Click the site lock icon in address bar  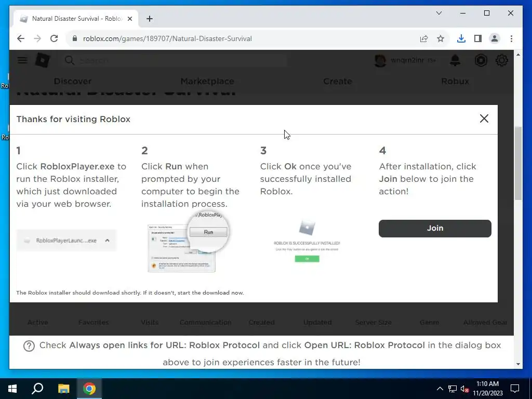point(75,38)
